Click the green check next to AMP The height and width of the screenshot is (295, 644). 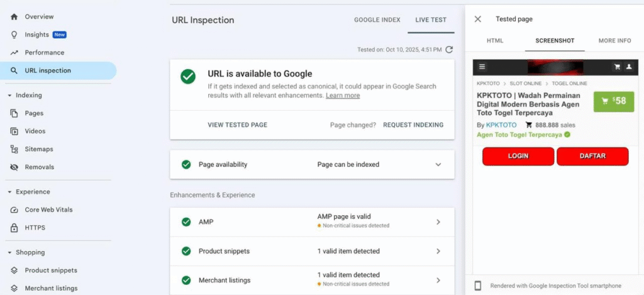tap(186, 222)
